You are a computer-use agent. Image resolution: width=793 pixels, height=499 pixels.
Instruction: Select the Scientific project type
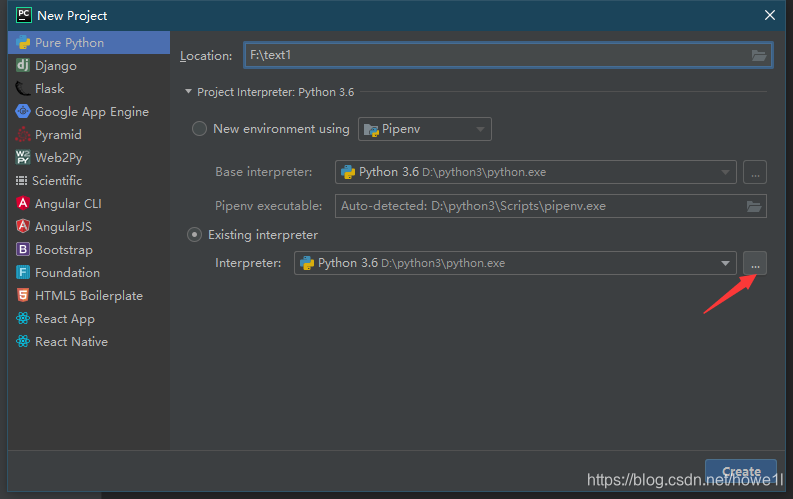(89, 180)
